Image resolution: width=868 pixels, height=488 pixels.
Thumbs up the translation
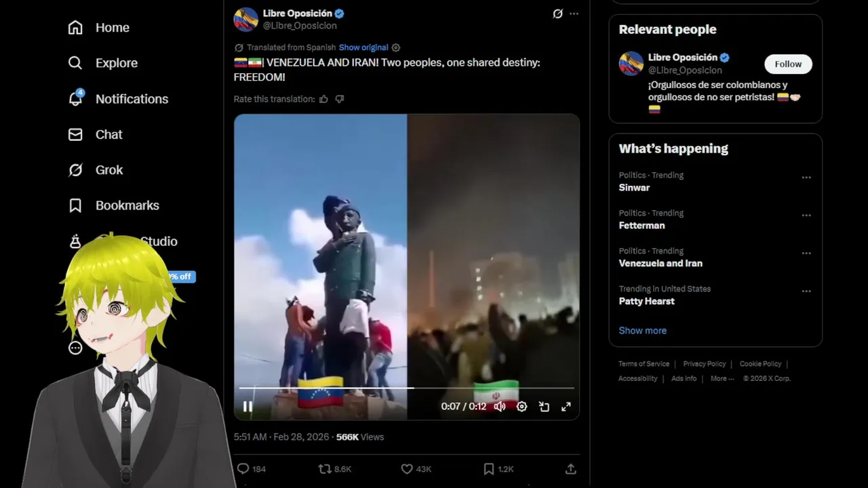[323, 99]
